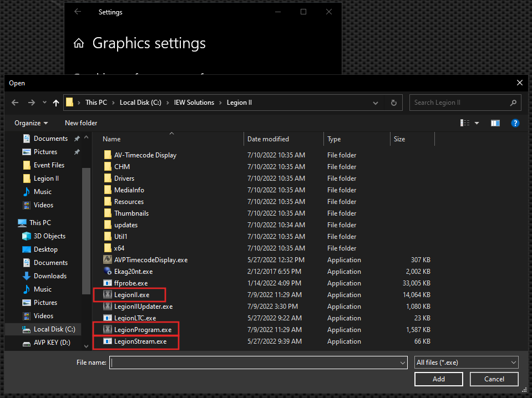Expand the File name history dropdown

coord(403,363)
